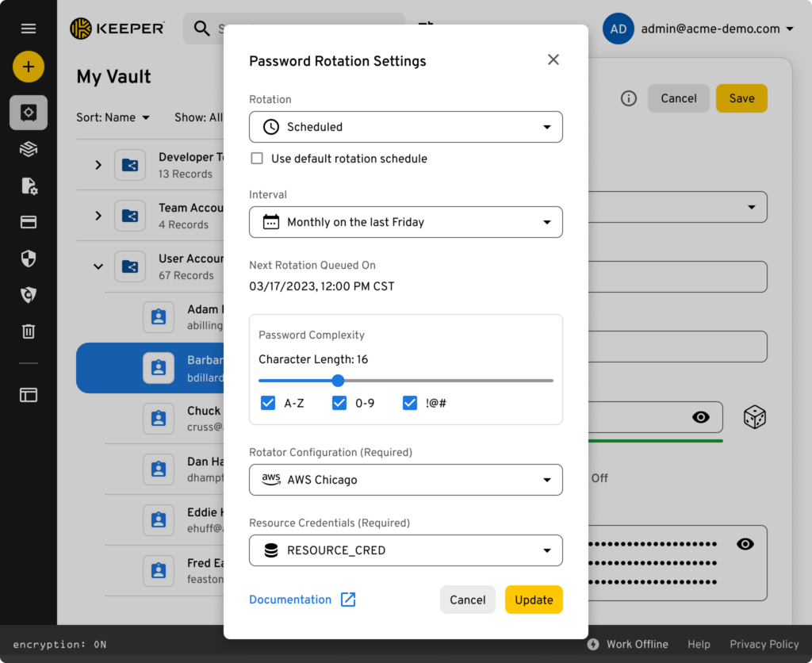
Task: Open the Rotator Configuration AWS Chicago dropdown
Action: pyautogui.click(x=406, y=480)
